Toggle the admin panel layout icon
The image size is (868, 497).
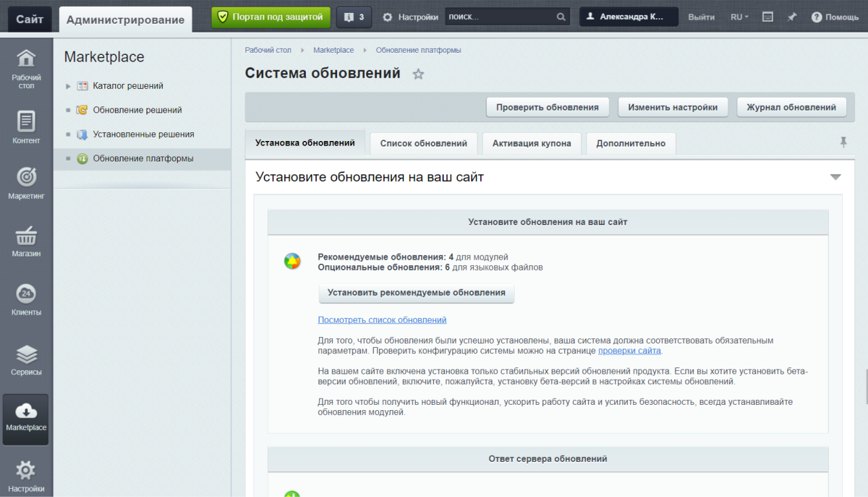pos(768,17)
